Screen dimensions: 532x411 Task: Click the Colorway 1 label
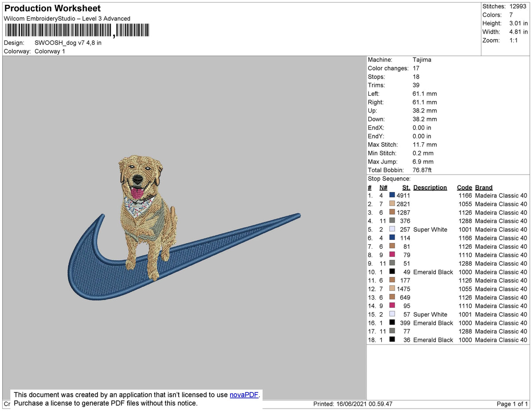pos(50,51)
